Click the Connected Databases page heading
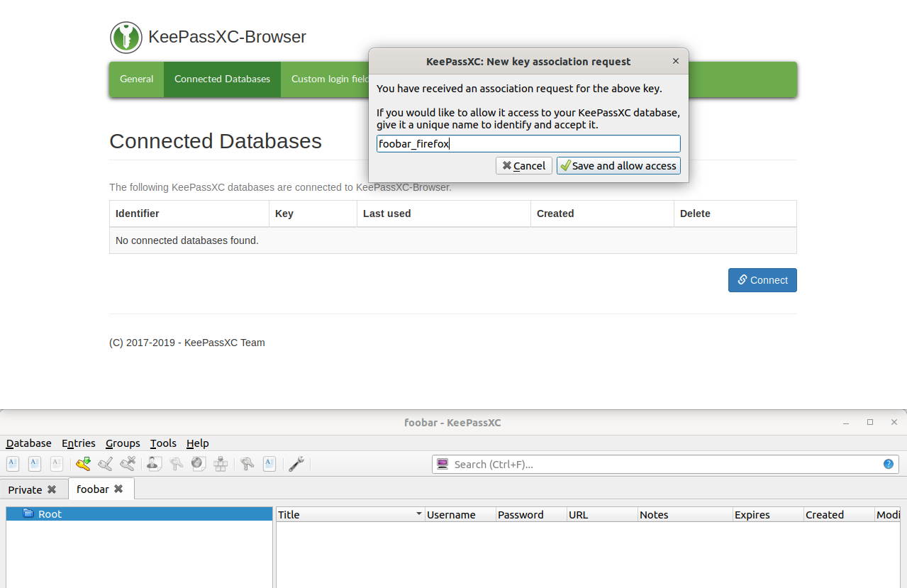Image resolution: width=907 pixels, height=588 pixels. (x=216, y=140)
